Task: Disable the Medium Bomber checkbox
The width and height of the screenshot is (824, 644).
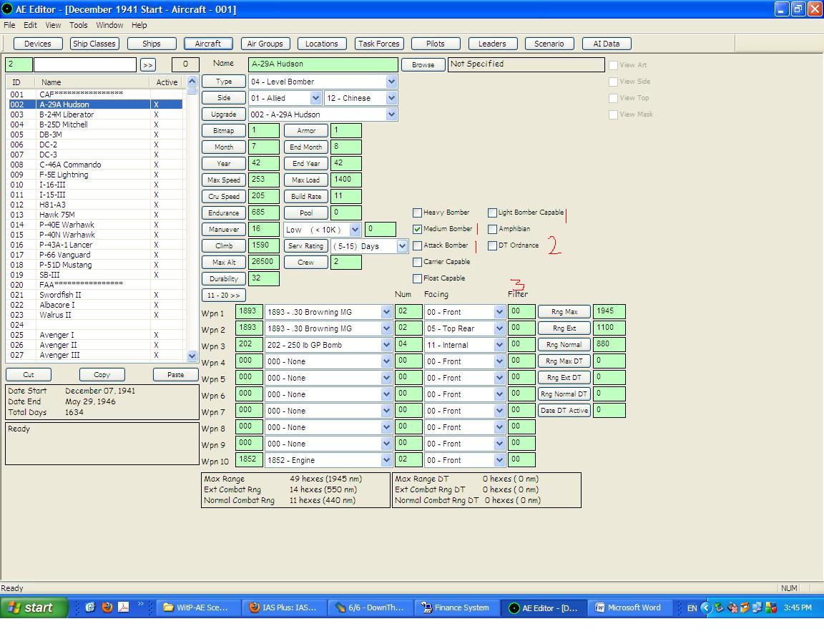Action: click(418, 229)
